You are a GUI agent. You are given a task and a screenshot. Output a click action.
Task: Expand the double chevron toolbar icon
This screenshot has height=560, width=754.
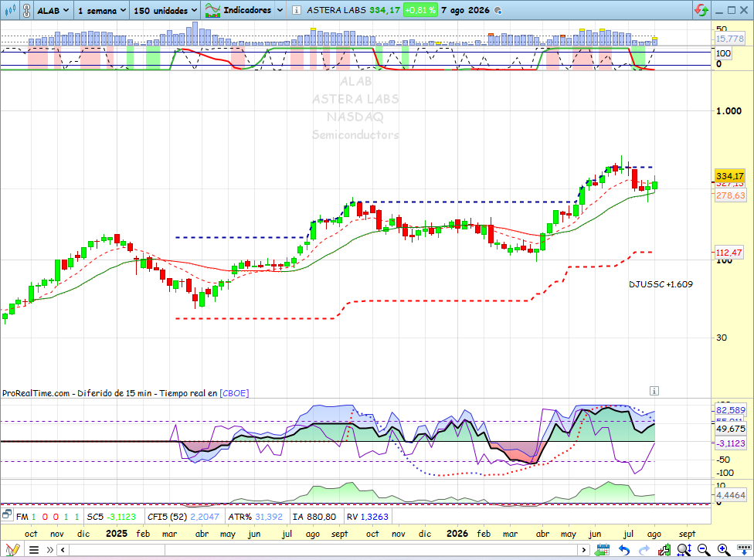pyautogui.click(x=50, y=549)
